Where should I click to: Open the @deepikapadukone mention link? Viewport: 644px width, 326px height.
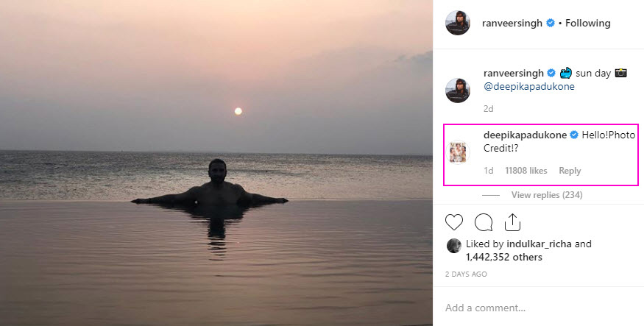[528, 86]
